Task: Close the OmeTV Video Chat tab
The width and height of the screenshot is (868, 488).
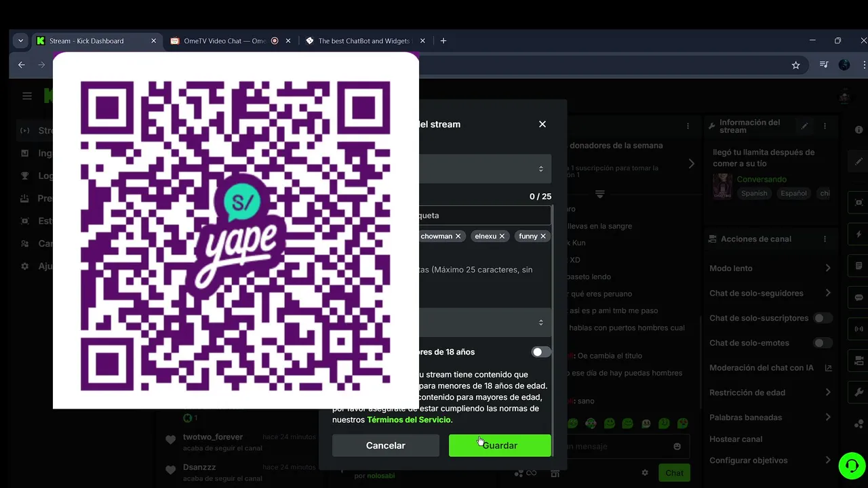Action: pyautogui.click(x=288, y=41)
